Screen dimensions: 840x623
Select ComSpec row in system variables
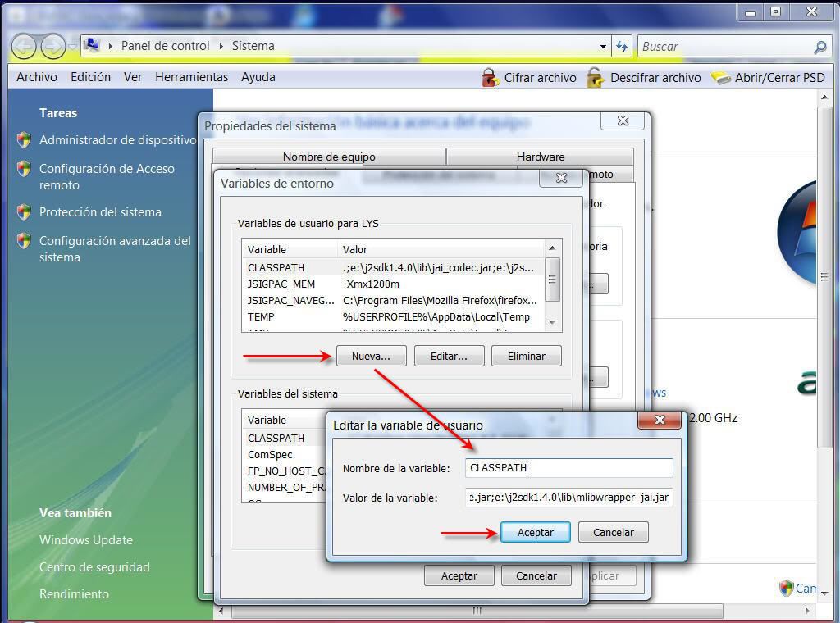click(285, 454)
